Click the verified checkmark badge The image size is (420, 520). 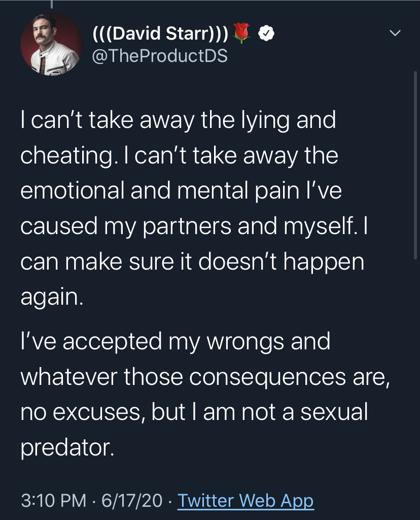pos(266,34)
